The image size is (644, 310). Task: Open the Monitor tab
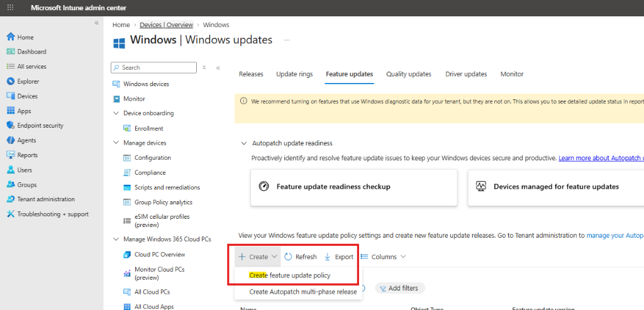coord(512,74)
